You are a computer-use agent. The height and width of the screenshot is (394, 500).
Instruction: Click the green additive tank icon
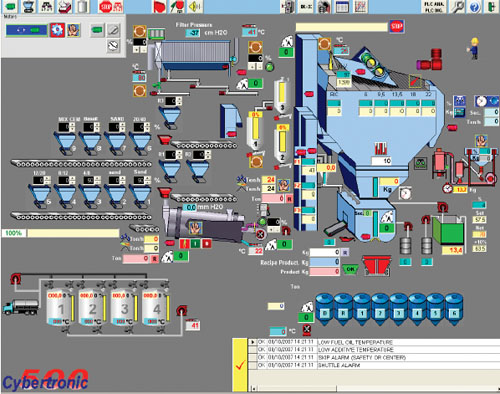[448, 230]
